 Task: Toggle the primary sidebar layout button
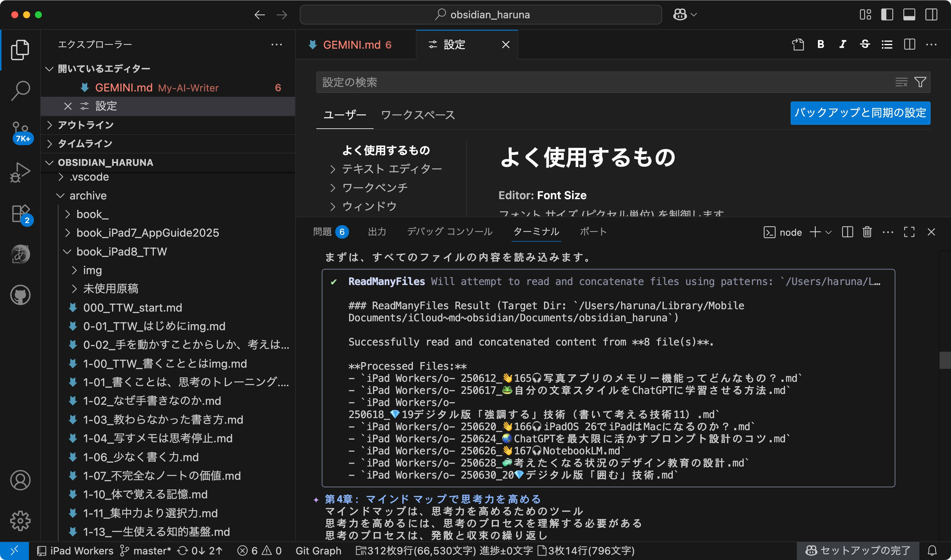[x=887, y=15]
